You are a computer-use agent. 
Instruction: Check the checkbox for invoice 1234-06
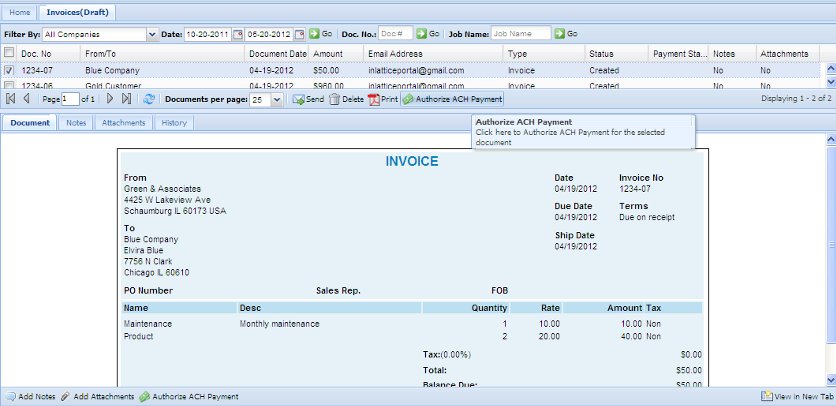pyautogui.click(x=9, y=87)
